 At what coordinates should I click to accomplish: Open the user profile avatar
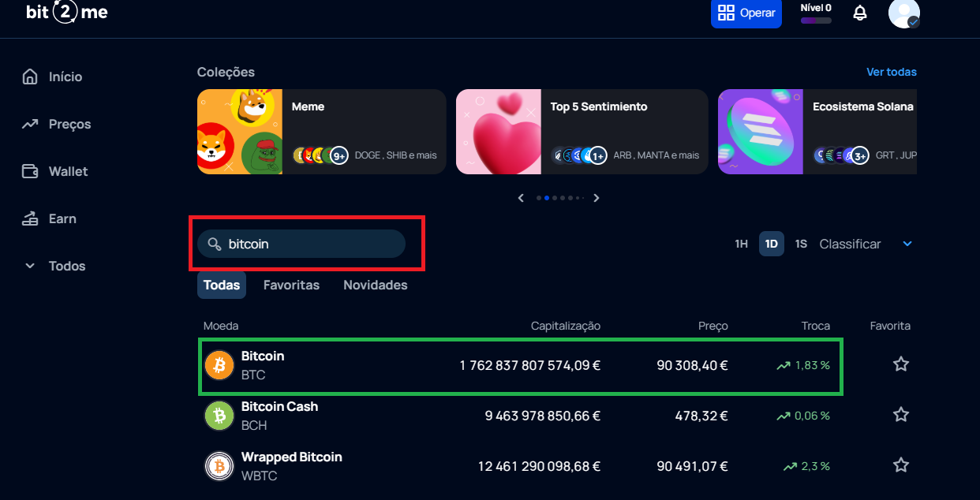(x=903, y=13)
